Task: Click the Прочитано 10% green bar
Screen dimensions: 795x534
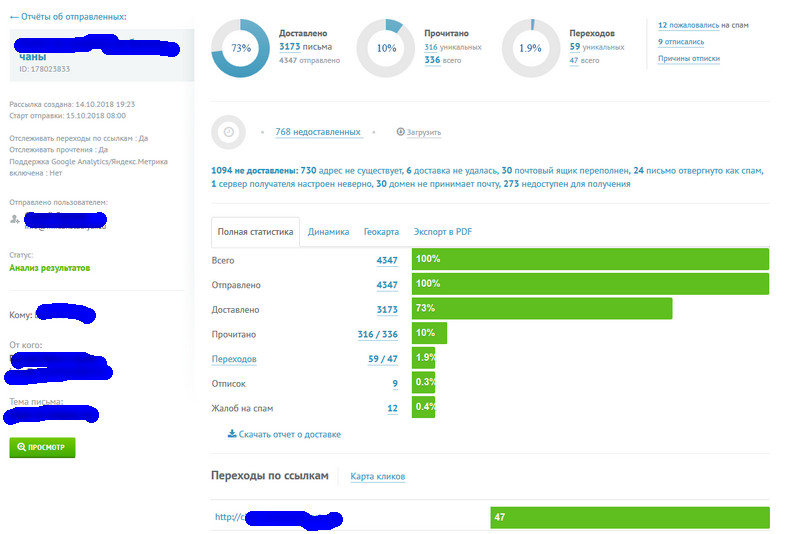Action: click(x=429, y=333)
